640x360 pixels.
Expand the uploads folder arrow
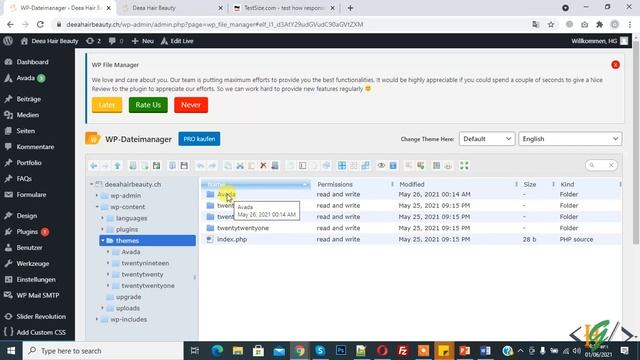103,308
